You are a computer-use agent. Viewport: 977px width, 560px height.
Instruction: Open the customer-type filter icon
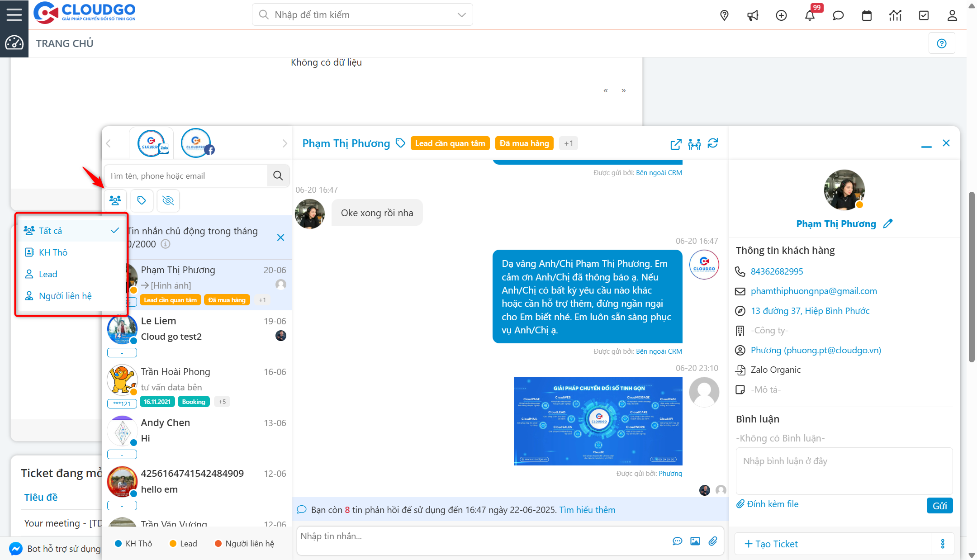click(115, 200)
